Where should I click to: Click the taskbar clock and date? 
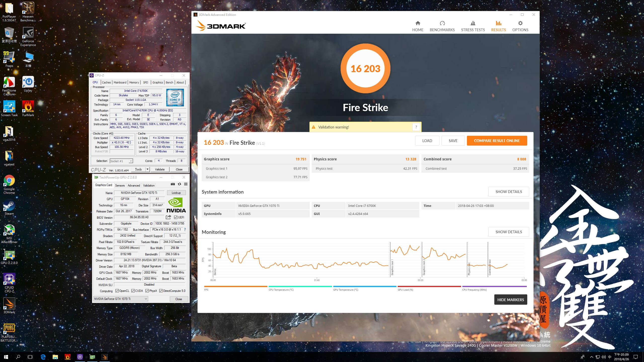(621, 357)
